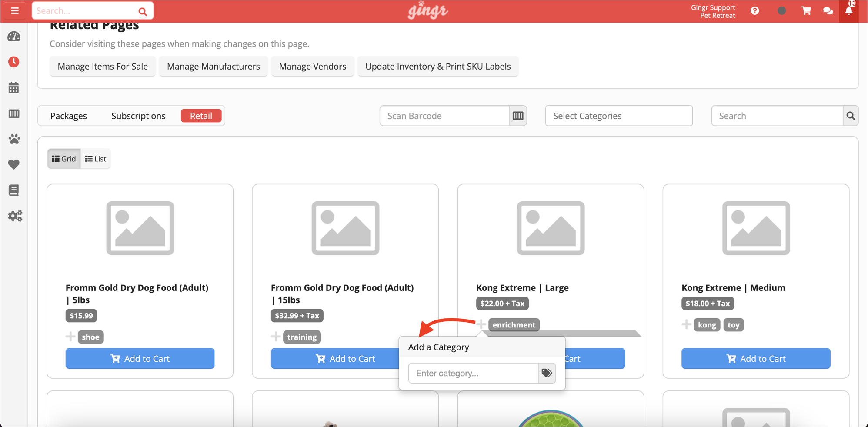Open the shopping cart header icon
868x427 pixels.
point(806,11)
